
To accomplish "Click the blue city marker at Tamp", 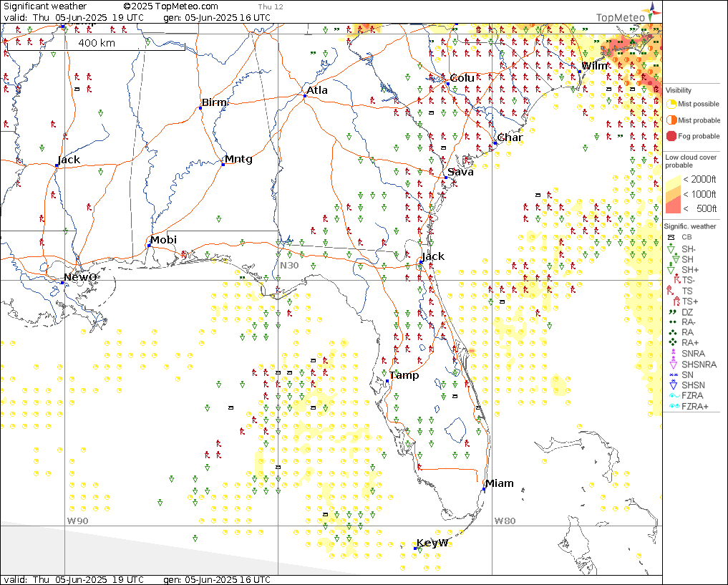I will [x=387, y=381].
